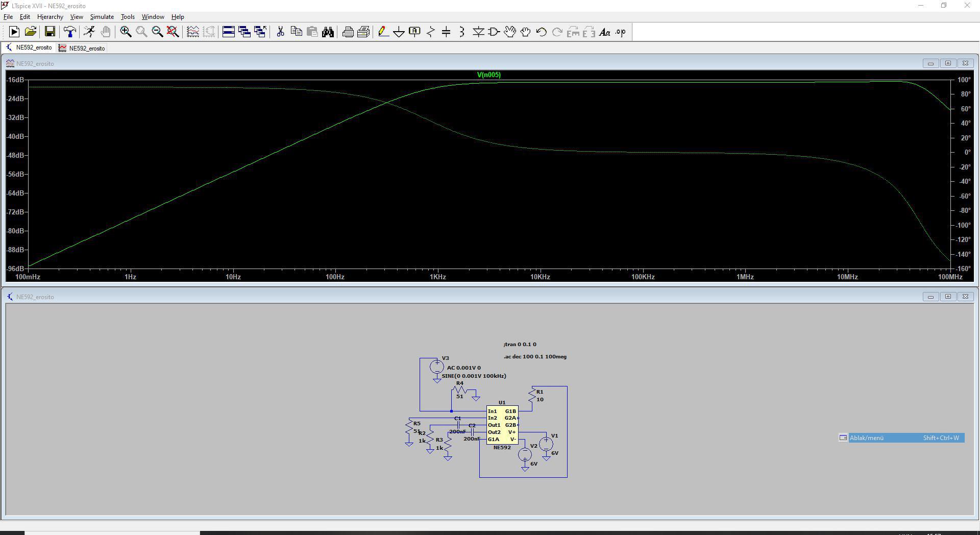
Task: Click the NE592 chip label under U1
Action: coord(502,448)
